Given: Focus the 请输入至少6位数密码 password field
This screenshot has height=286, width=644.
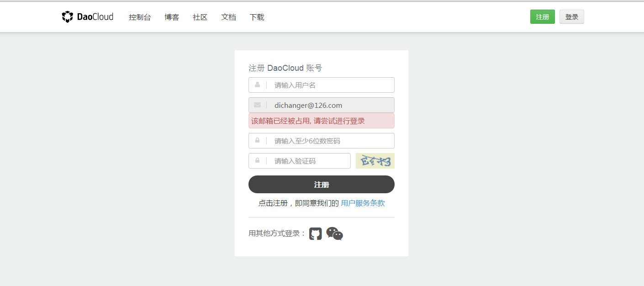Looking at the screenshot, I should 322,141.
